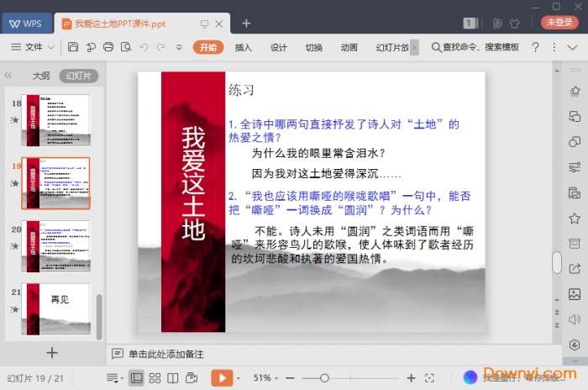Open the 51% zoom level dropdown
588x390 pixels.
pyautogui.click(x=265, y=377)
